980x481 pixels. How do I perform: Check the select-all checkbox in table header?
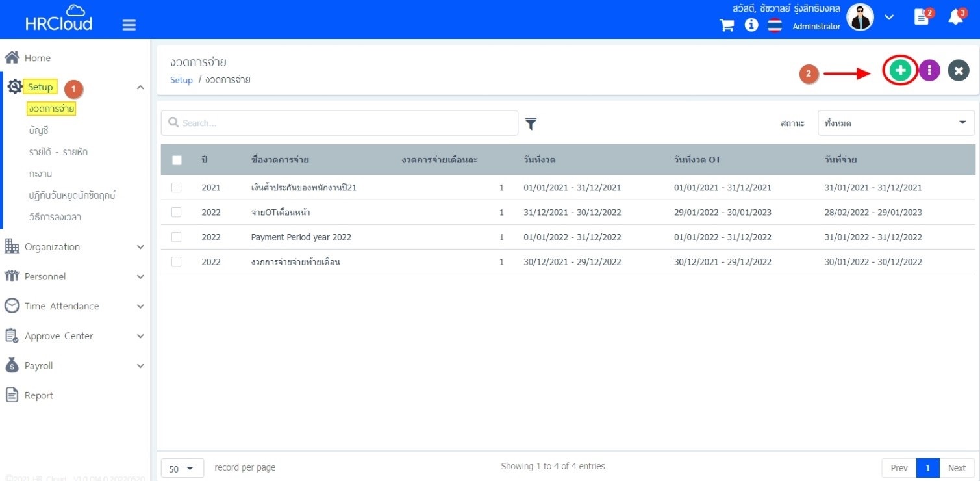tap(177, 160)
